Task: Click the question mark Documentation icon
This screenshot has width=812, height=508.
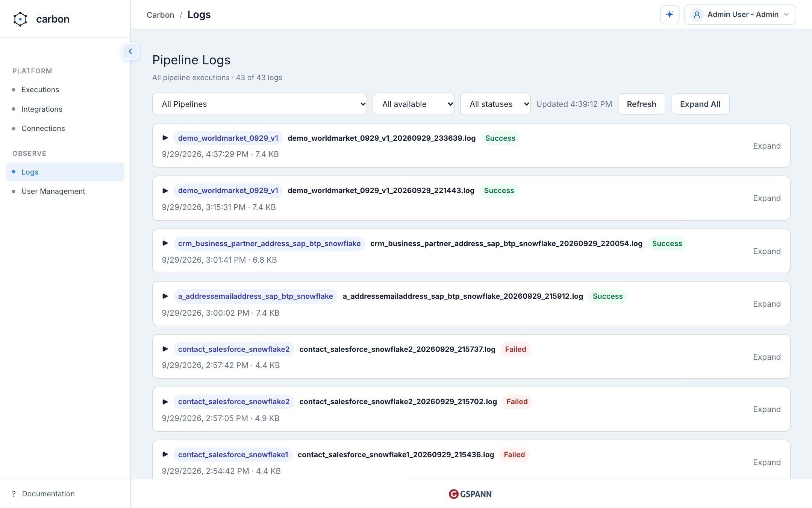Action: pyautogui.click(x=14, y=494)
